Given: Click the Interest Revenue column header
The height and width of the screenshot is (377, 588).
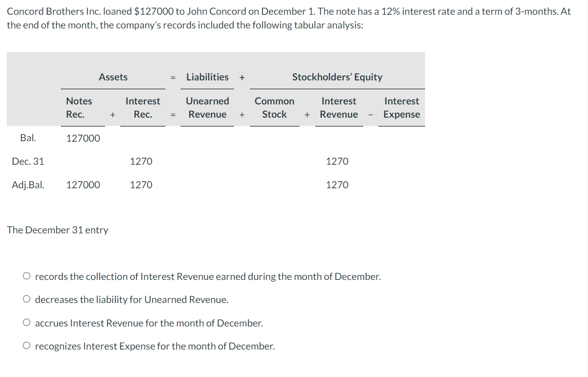Looking at the screenshot, I should point(339,107).
